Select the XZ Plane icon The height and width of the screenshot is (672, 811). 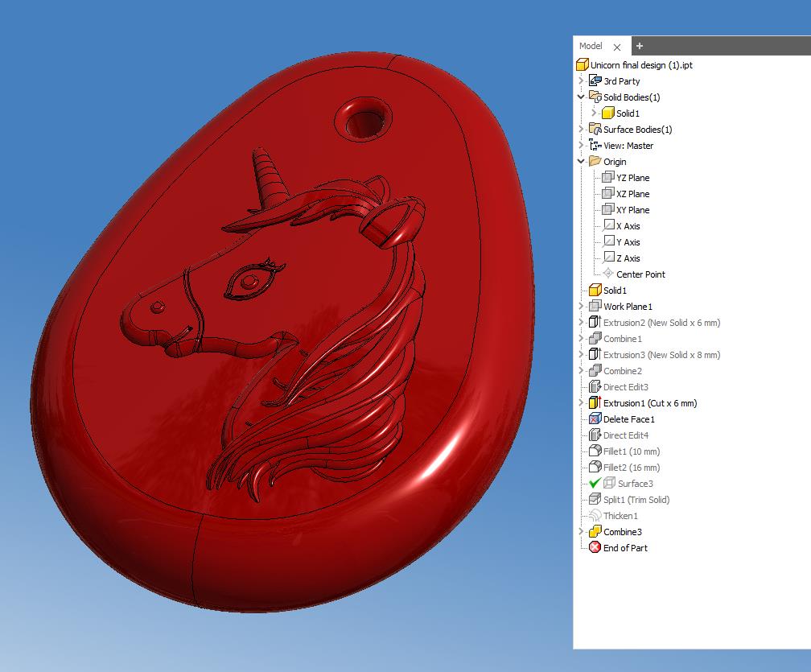608,193
